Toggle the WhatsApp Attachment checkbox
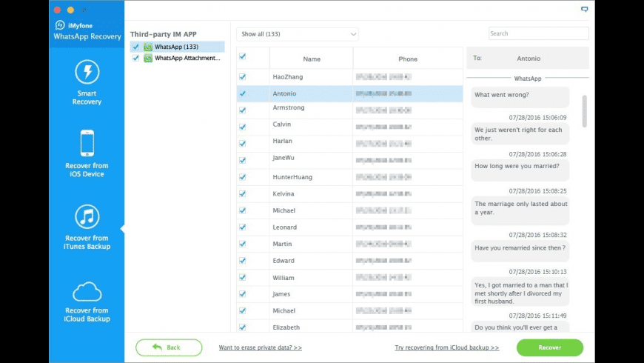The image size is (644, 363). tap(135, 58)
